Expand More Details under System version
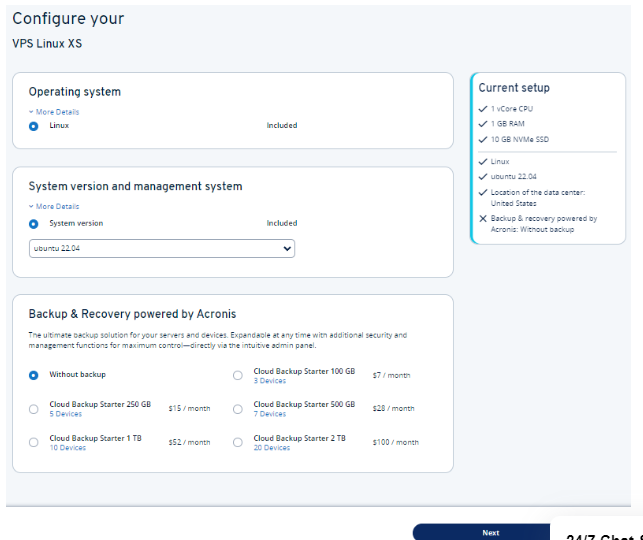This screenshot has height=540, width=643. coord(54,207)
